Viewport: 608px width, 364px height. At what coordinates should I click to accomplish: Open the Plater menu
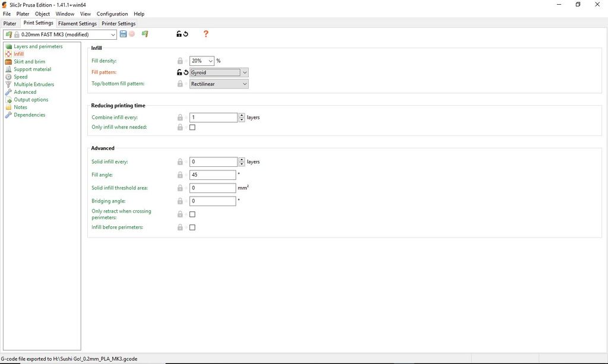23,14
